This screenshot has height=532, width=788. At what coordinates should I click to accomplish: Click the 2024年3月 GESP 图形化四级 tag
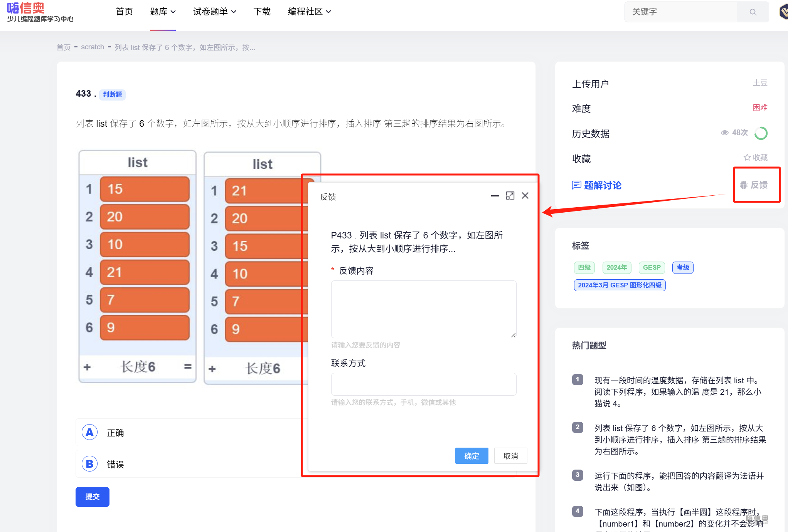coord(620,285)
